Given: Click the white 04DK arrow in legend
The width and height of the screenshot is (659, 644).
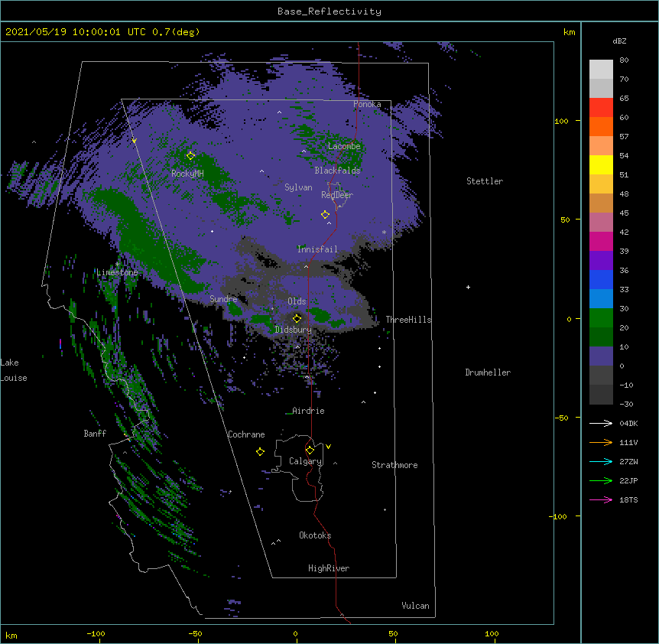Looking at the screenshot, I should click(601, 423).
